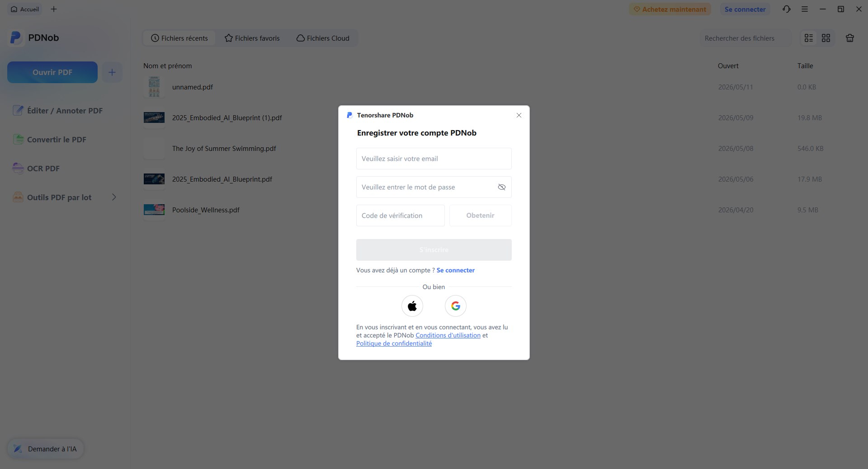
Task: Sign up with Apple icon
Action: click(x=412, y=306)
